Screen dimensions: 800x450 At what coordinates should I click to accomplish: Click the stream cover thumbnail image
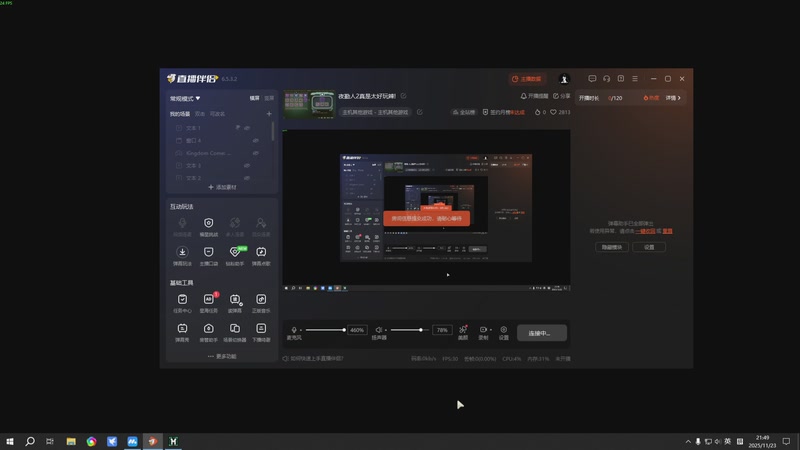click(309, 104)
